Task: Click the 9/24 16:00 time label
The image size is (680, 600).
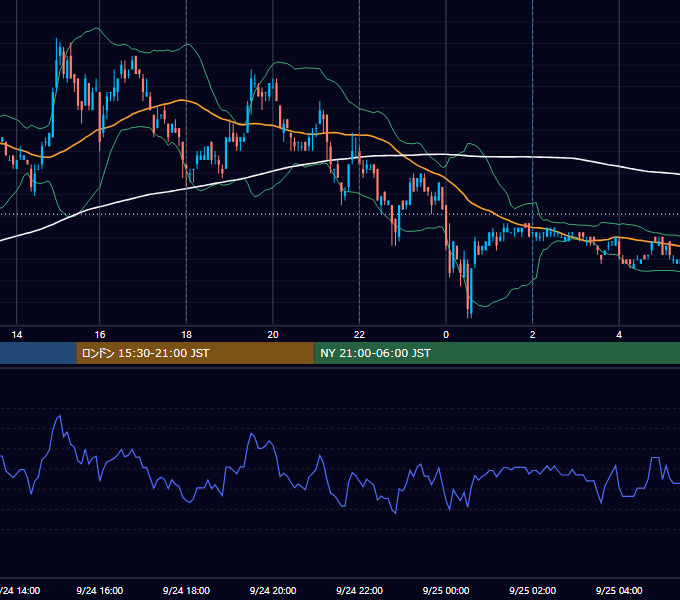Action: tap(100, 590)
